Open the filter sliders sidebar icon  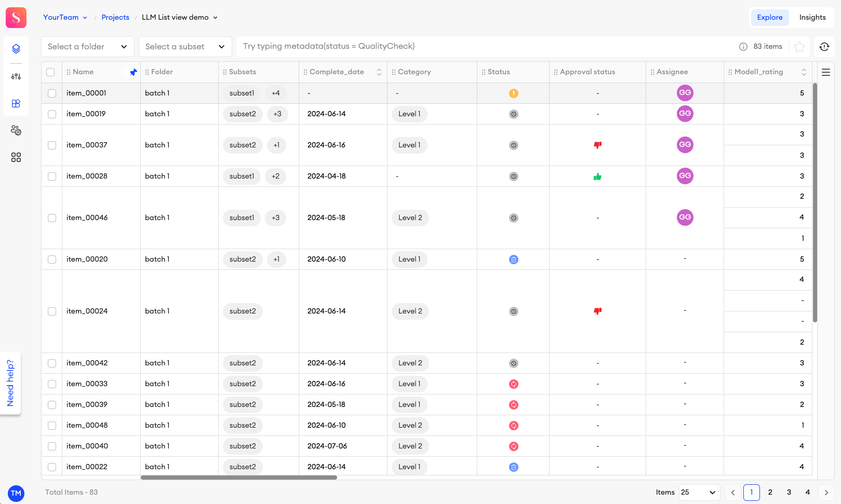(16, 76)
